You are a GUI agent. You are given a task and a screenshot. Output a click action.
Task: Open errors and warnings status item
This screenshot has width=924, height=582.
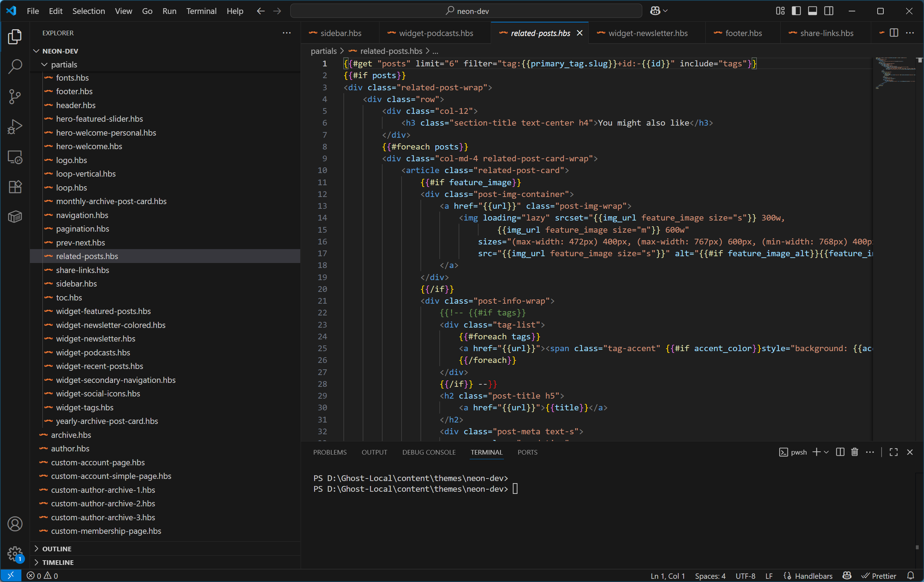click(x=42, y=576)
